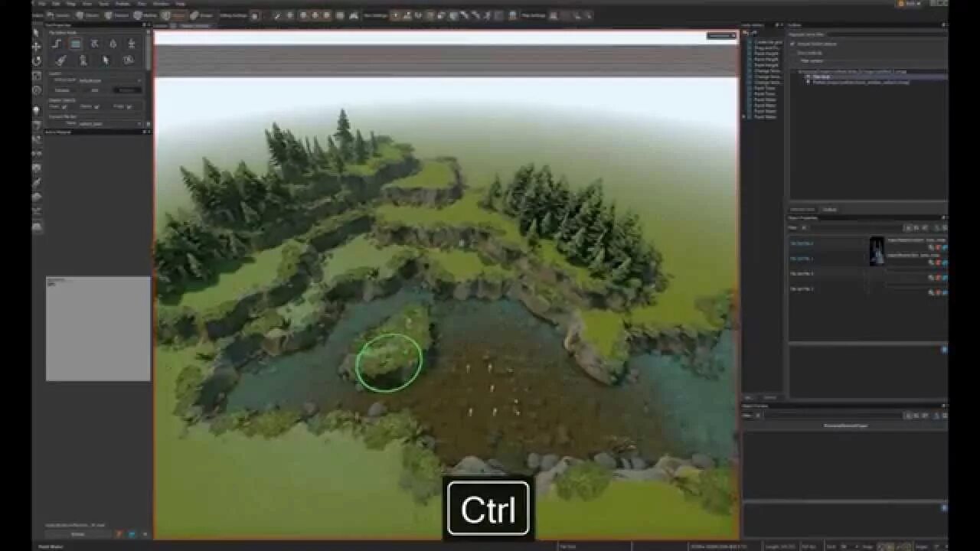The width and height of the screenshot is (980, 551).
Task: Click the Tile Set File 3 label
Action: pos(802,273)
